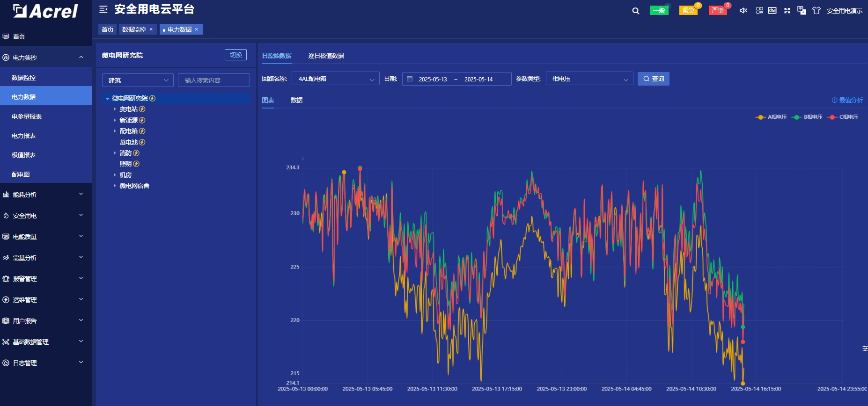This screenshot has height=406, width=868.
Task: Toggle B相电压 series in chart legend
Action: 807,117
